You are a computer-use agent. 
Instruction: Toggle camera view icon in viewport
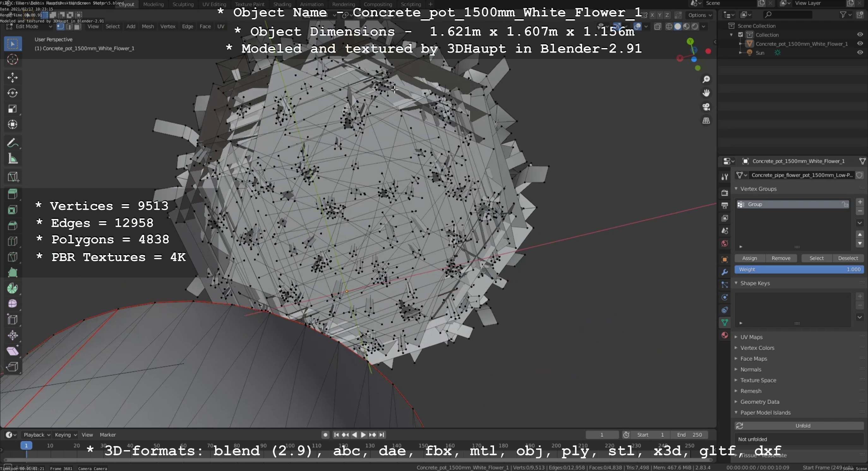tap(706, 107)
